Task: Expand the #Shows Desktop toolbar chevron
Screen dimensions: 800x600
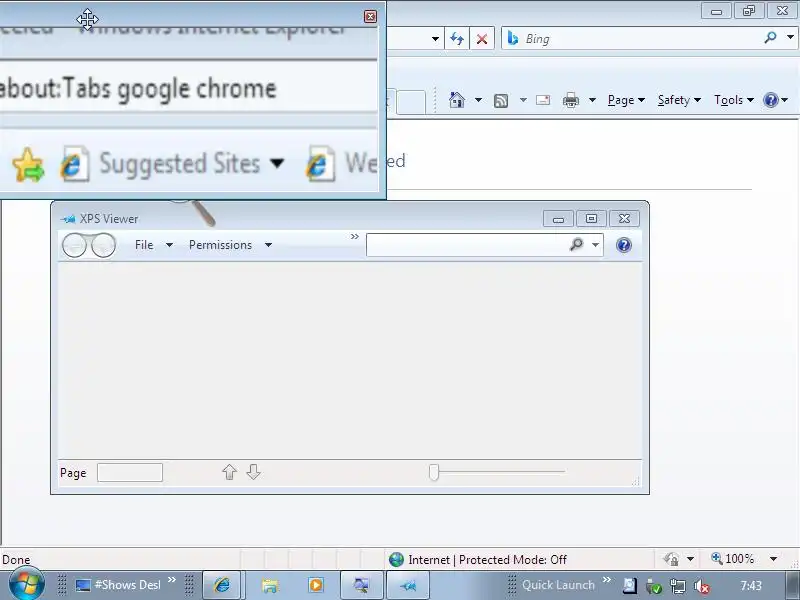Action: click(x=172, y=580)
